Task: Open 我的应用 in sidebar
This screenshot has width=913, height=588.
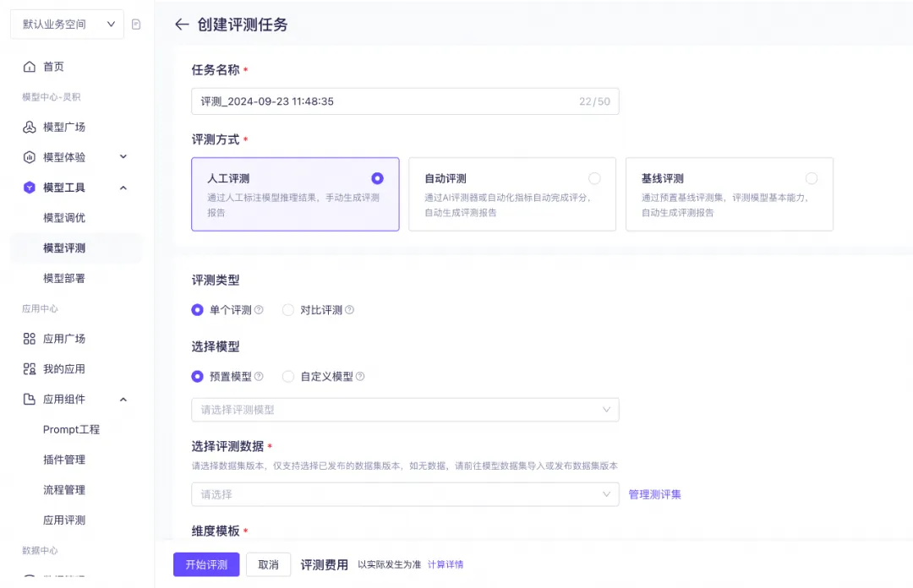Action: (x=64, y=369)
